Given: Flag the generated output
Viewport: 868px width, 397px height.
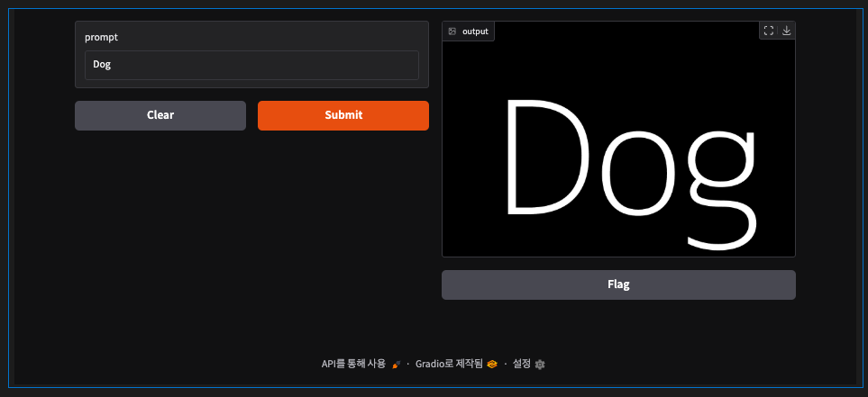Looking at the screenshot, I should (618, 284).
